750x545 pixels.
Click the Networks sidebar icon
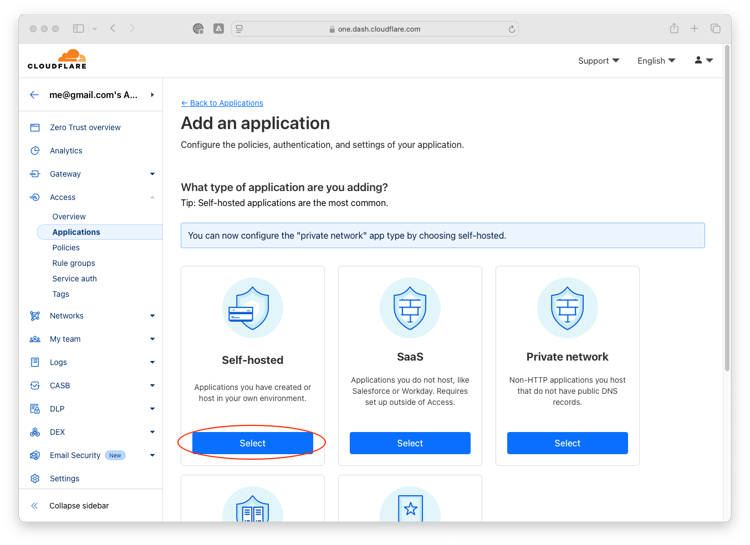pos(35,316)
